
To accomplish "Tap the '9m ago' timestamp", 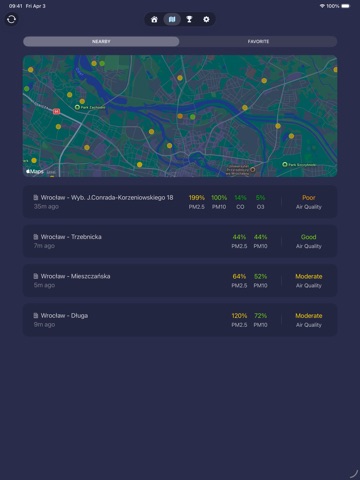I will (44, 325).
